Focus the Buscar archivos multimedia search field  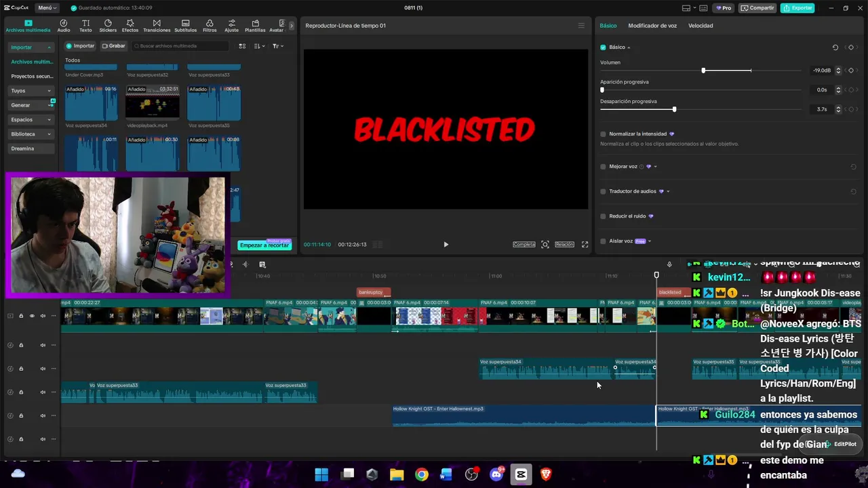[180, 46]
